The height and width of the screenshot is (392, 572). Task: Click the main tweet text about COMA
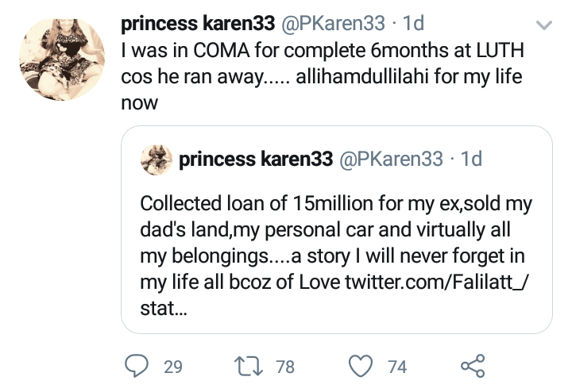click(x=318, y=78)
